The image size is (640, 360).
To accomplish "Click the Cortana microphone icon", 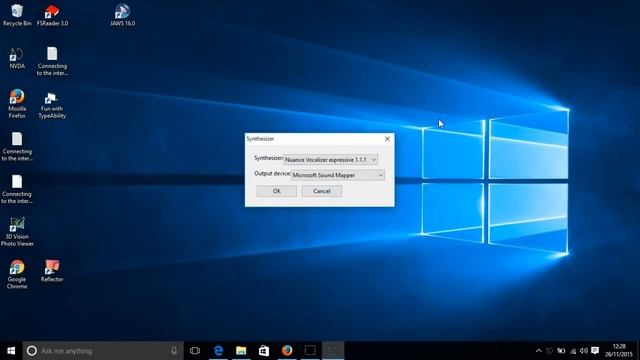I will coord(174,351).
